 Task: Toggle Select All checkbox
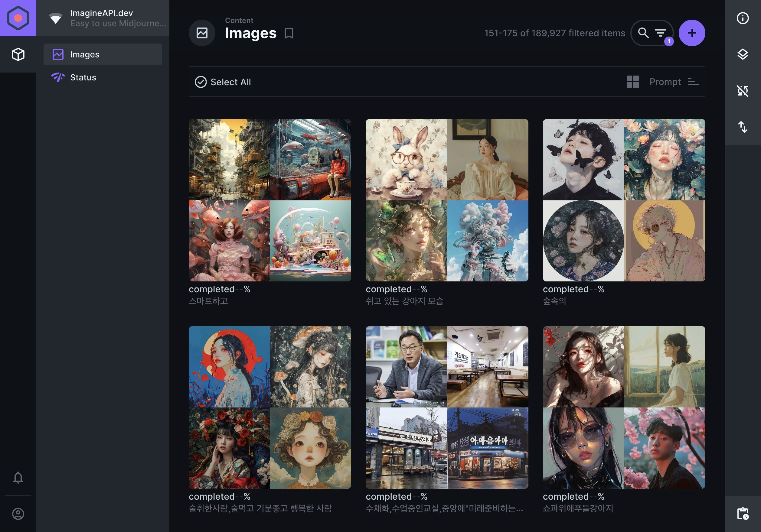(x=201, y=81)
